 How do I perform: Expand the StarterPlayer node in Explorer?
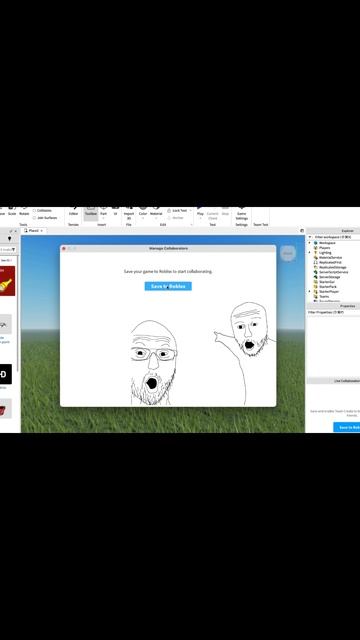coord(309,291)
